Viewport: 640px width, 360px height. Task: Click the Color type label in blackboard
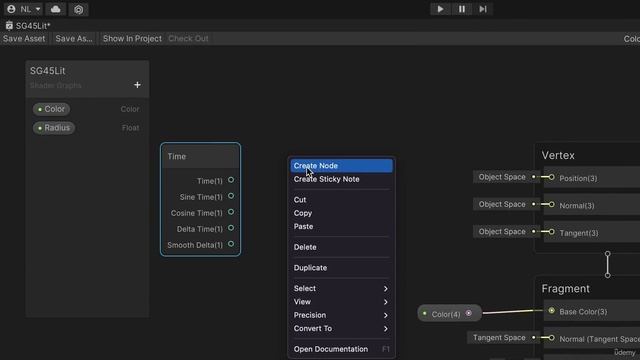[x=130, y=109]
